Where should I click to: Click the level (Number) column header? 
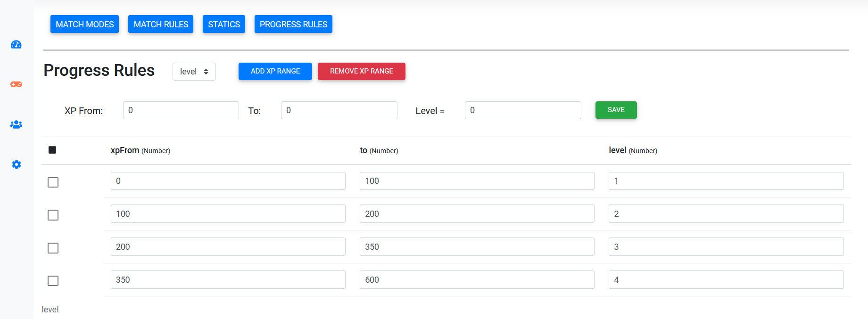[633, 150]
